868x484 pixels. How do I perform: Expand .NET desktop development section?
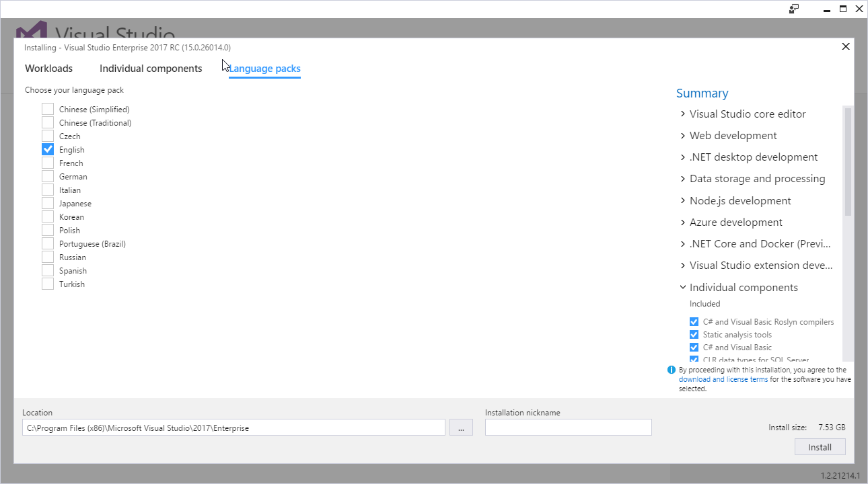click(x=683, y=157)
